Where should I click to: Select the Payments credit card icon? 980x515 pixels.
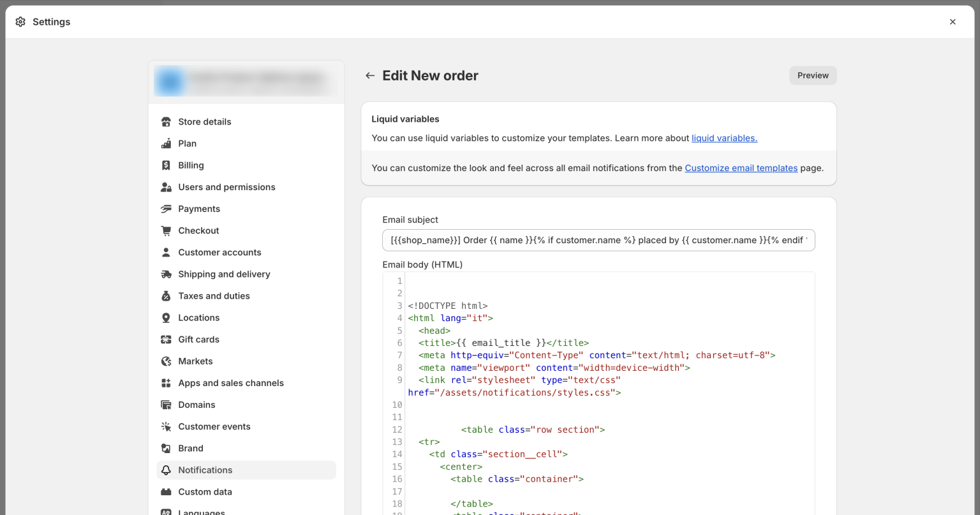coord(166,209)
